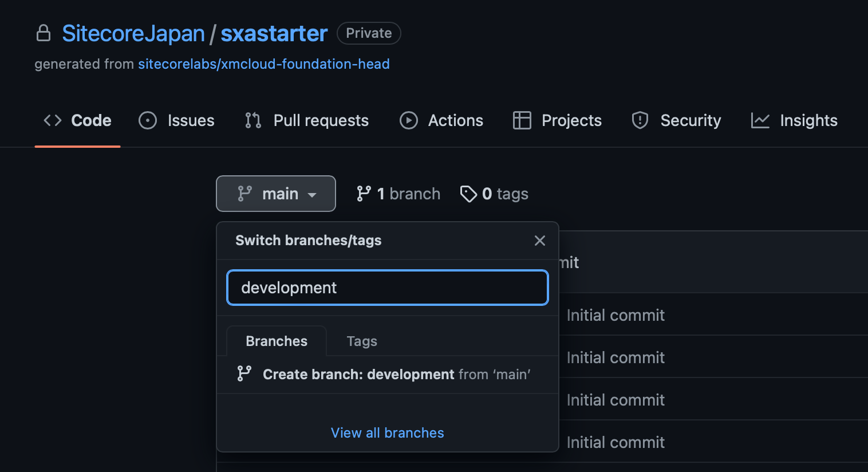The width and height of the screenshot is (868, 472).
Task: Click the Issues circle-dot icon
Action: (148, 120)
